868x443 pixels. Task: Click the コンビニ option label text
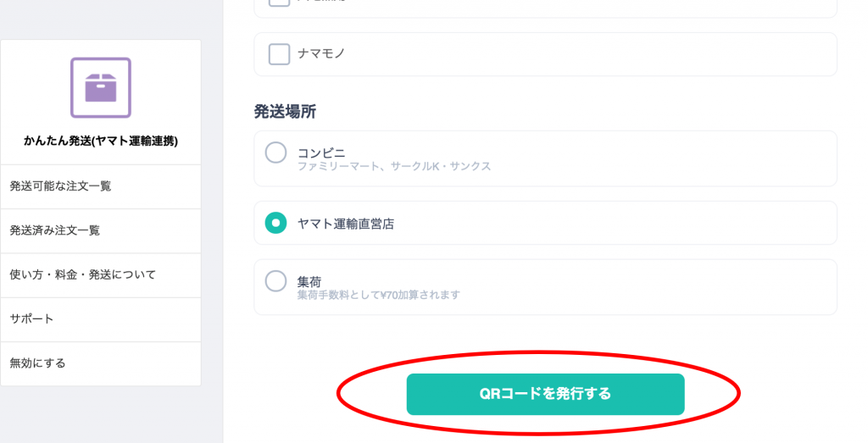coord(321,153)
